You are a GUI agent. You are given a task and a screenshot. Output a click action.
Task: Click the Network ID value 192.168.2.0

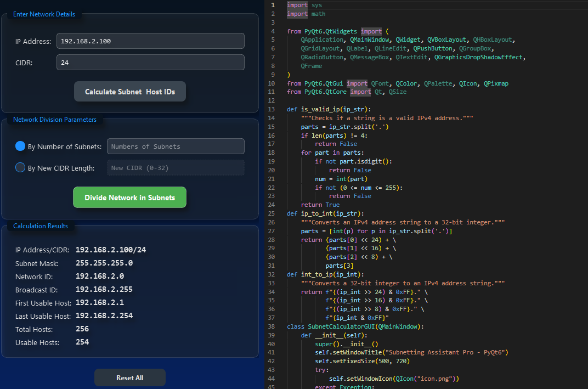click(x=100, y=277)
